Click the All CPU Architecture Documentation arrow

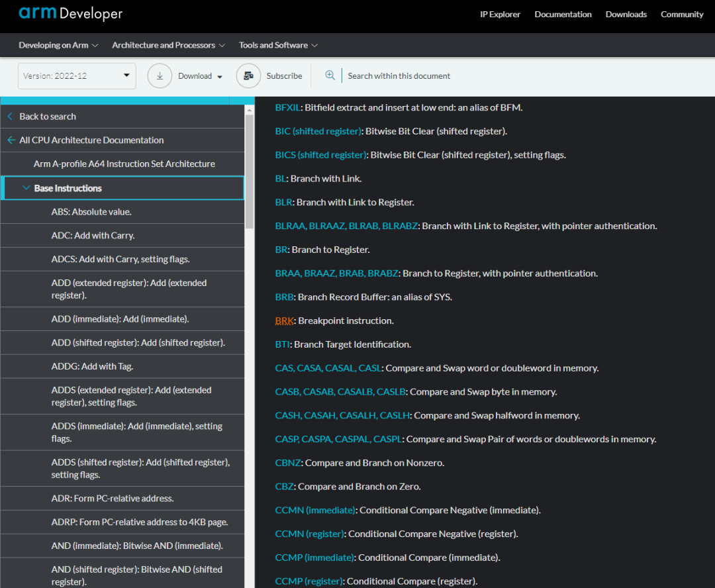pos(11,140)
